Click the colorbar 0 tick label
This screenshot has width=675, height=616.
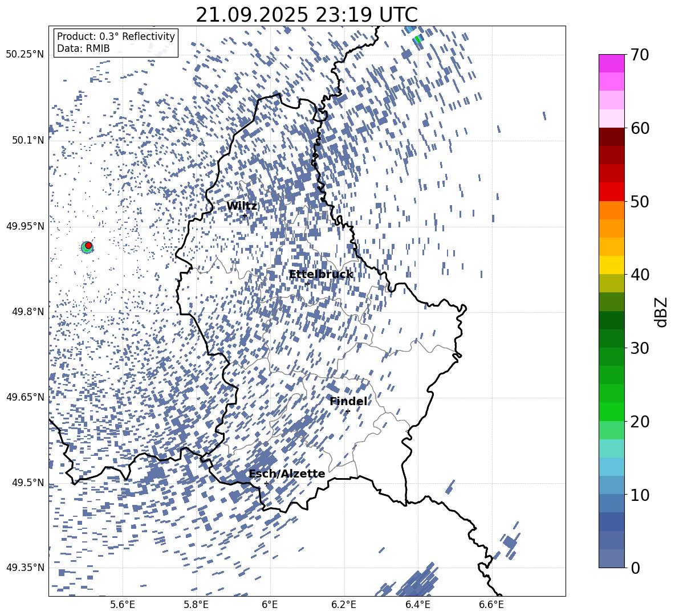pos(636,568)
